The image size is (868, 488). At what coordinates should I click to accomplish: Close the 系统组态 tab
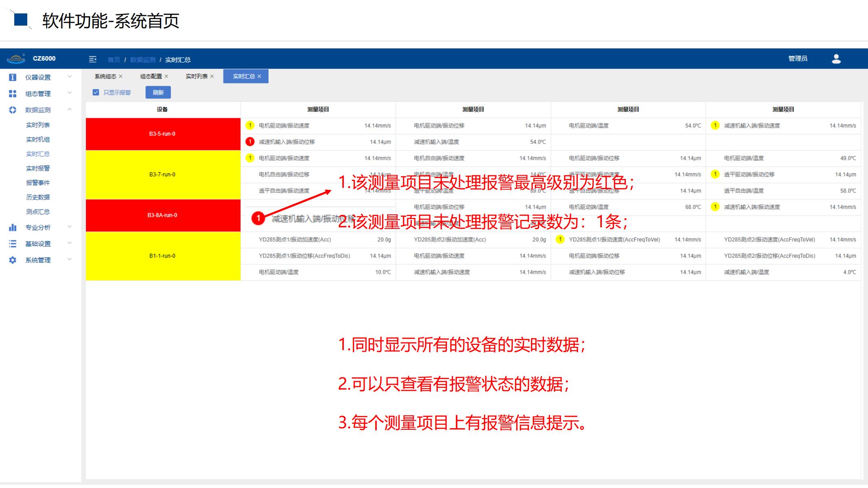click(x=120, y=76)
